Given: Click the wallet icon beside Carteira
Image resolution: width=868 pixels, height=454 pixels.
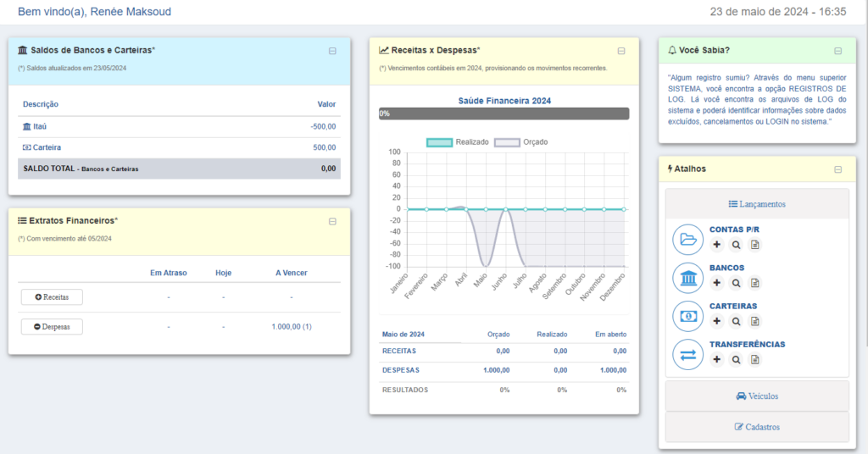Looking at the screenshot, I should (x=26, y=147).
